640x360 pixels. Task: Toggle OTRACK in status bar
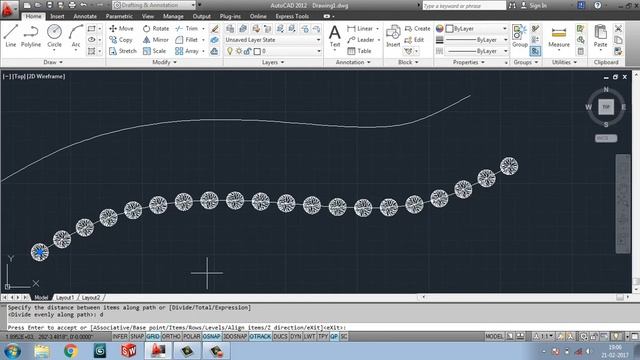(260, 337)
